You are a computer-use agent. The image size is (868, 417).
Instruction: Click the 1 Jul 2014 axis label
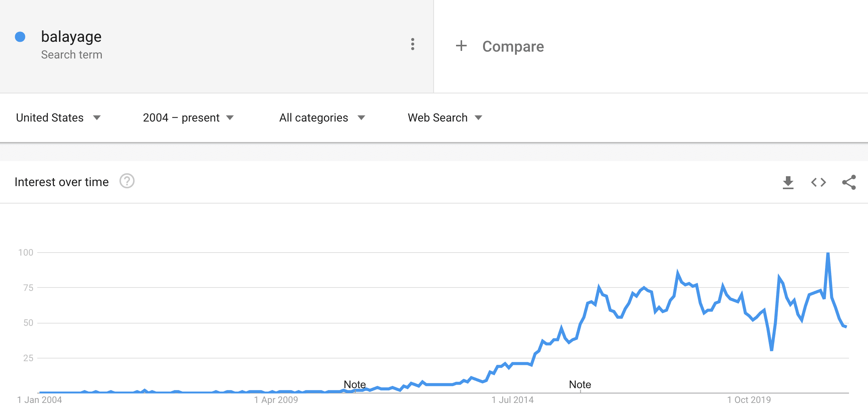(512, 400)
